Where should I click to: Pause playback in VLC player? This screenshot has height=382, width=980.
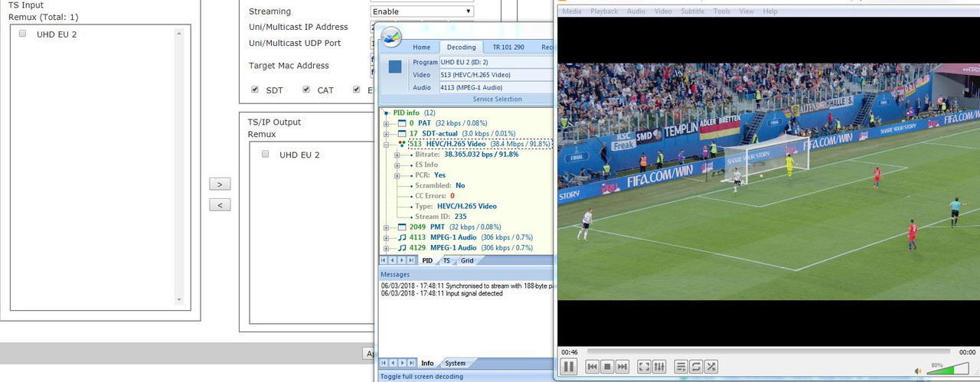[x=569, y=367]
